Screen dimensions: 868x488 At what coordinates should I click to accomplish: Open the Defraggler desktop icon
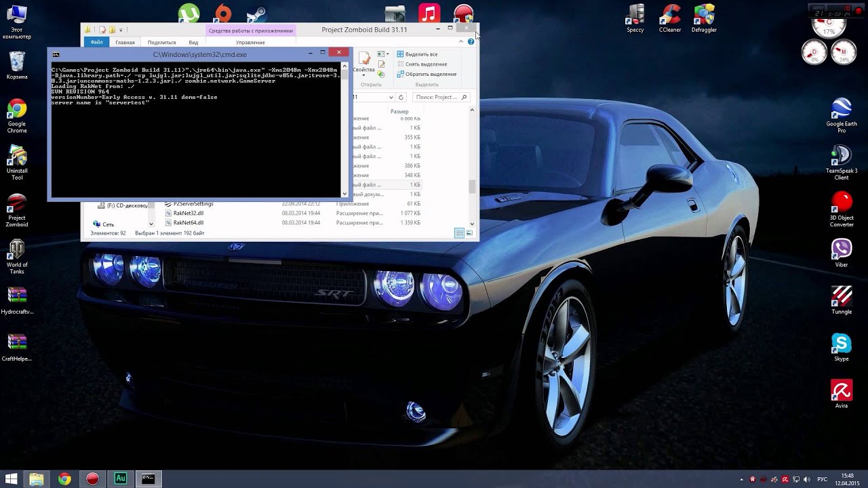pos(704,18)
